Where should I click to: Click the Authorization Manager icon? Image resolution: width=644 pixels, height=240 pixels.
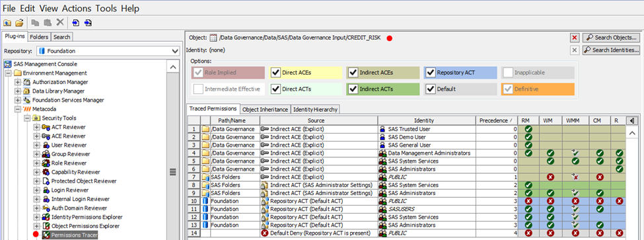[x=27, y=82]
